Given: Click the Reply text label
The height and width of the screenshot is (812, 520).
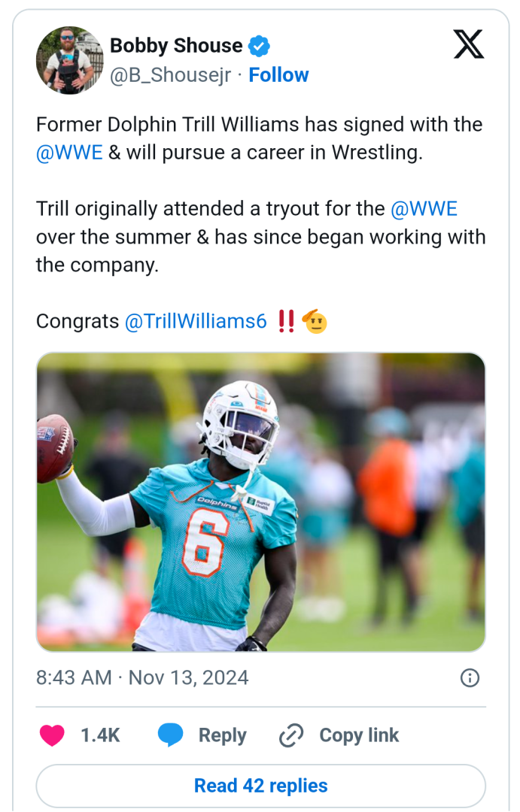Looking at the screenshot, I should tap(222, 735).
